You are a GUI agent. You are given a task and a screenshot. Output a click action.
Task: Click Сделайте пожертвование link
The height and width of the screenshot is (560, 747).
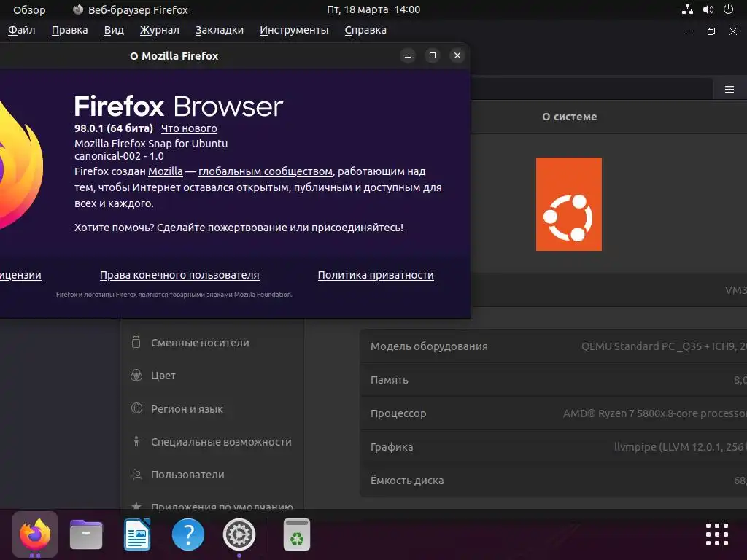[x=222, y=227]
